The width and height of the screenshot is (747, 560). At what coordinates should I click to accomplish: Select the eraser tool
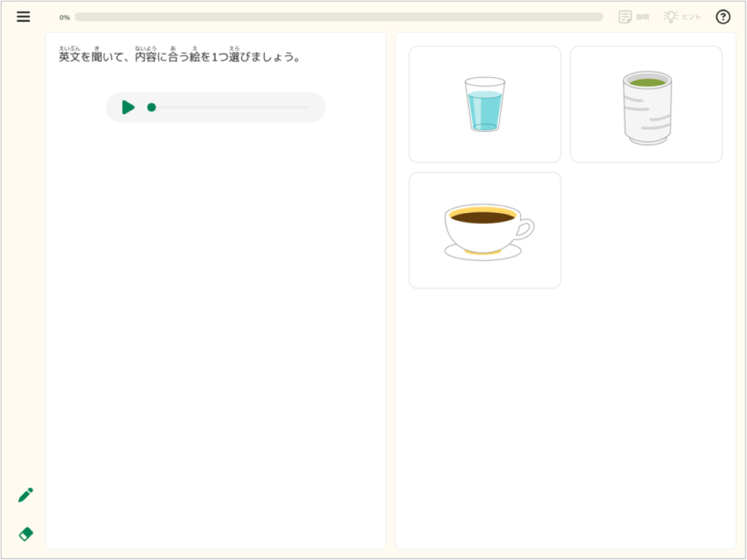(26, 534)
